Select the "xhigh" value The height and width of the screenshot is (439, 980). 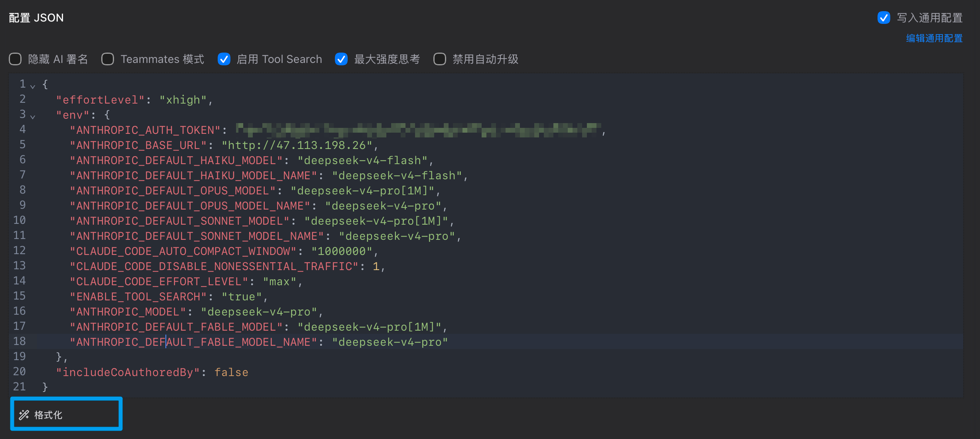[x=183, y=100]
